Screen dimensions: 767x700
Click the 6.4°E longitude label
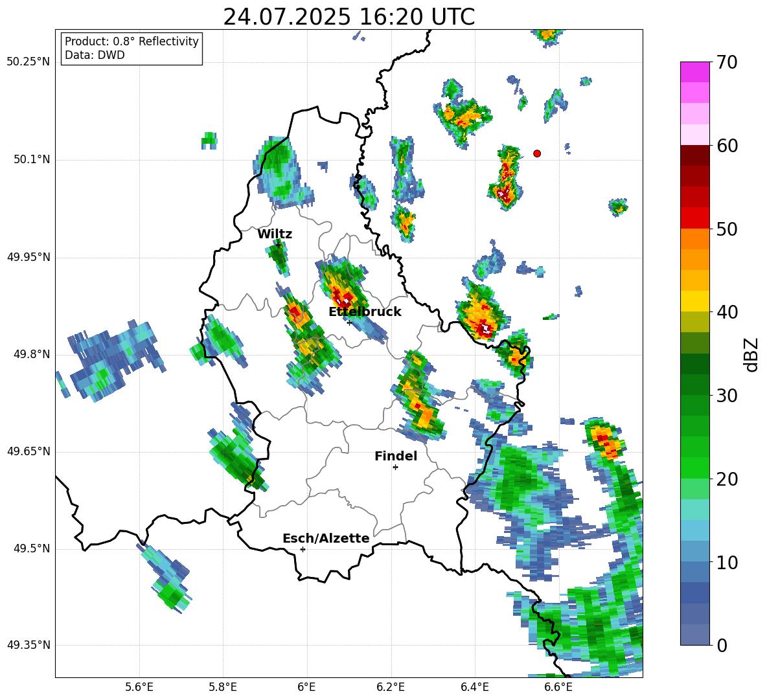[x=475, y=687]
